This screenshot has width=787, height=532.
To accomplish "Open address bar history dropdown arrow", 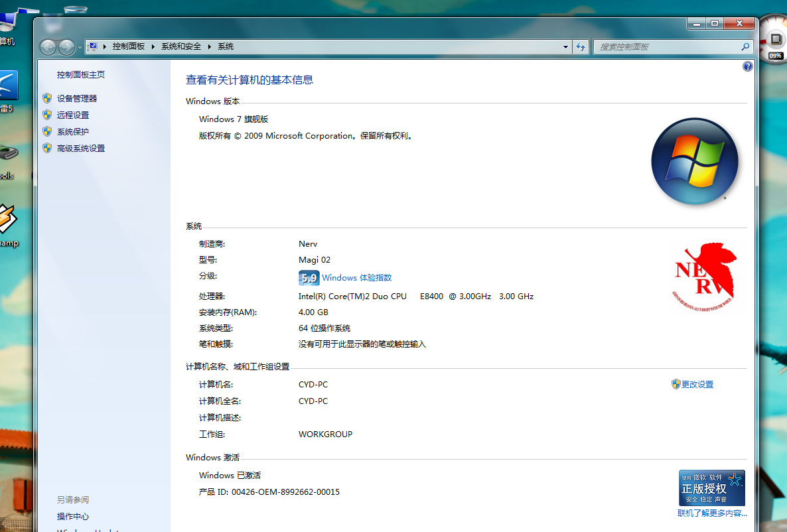I will [565, 46].
